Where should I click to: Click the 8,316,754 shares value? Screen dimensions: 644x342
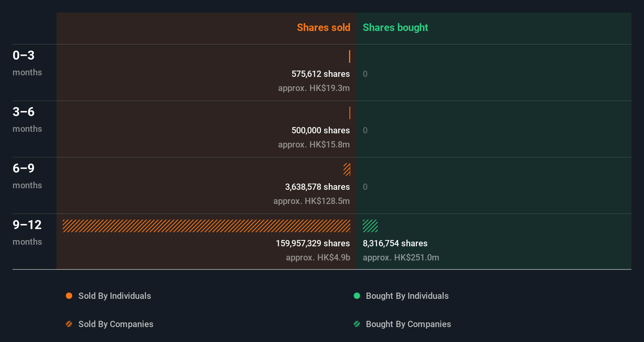pos(395,243)
